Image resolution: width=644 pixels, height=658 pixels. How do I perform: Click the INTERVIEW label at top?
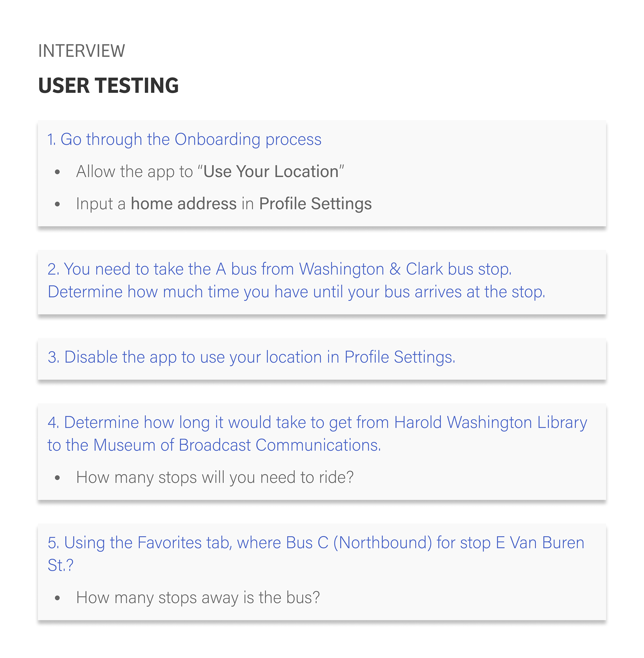[82, 51]
